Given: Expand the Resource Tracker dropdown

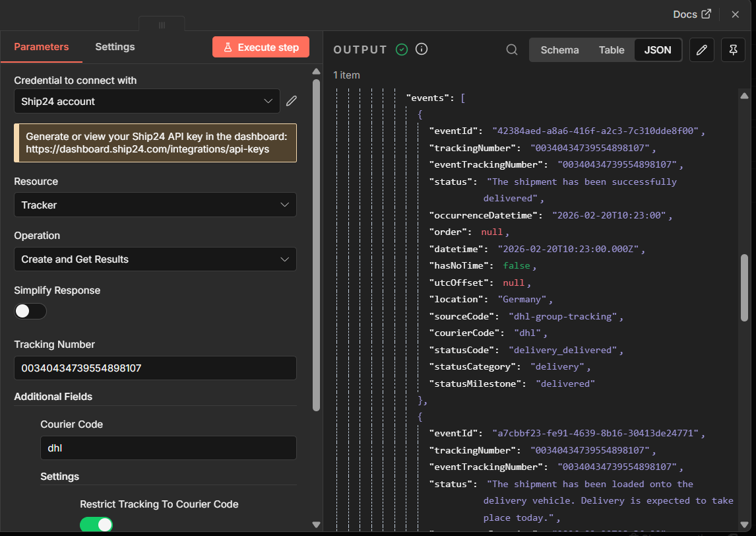Looking at the screenshot, I should pyautogui.click(x=155, y=205).
